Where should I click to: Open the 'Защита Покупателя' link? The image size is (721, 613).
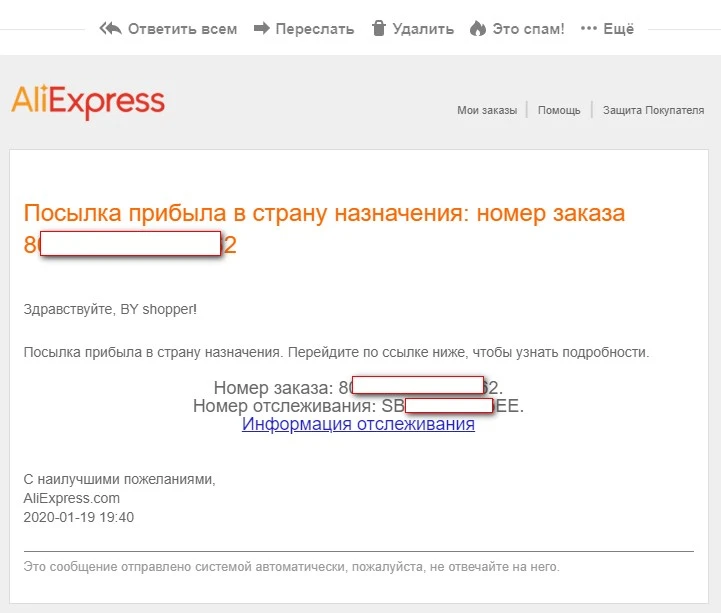[x=653, y=110]
